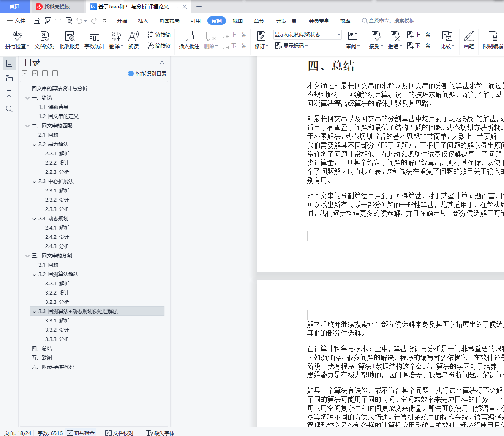Image resolution: width=504 pixels, height=436 pixels.
Task: Jump to 四、总结 in outline
Action: point(42,348)
